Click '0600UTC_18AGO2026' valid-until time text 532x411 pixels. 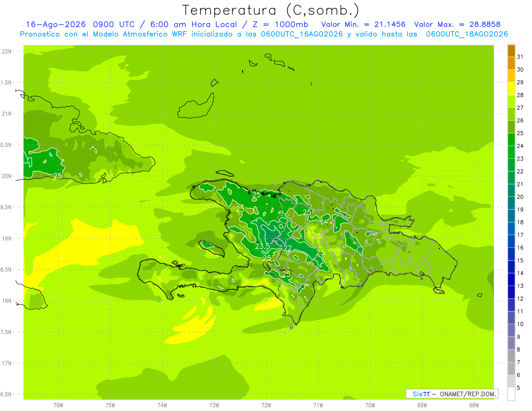click(467, 34)
